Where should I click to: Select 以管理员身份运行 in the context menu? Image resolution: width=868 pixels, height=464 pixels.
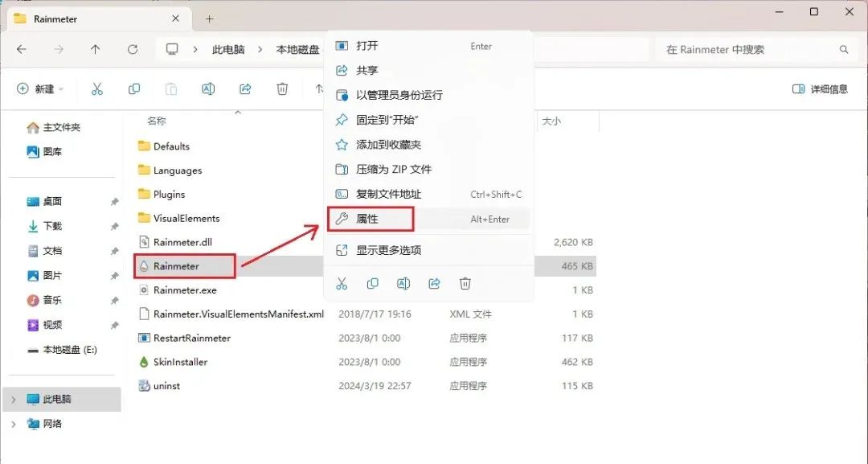pyautogui.click(x=428, y=95)
